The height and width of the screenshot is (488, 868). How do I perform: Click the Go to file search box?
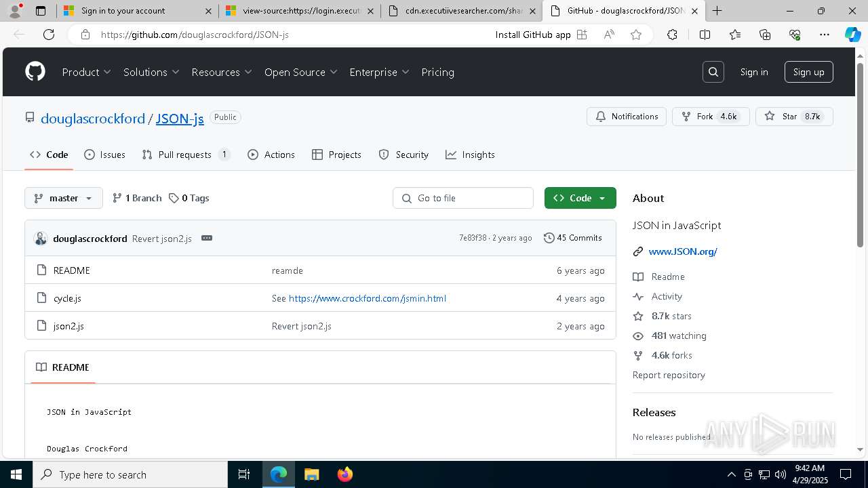(463, 198)
